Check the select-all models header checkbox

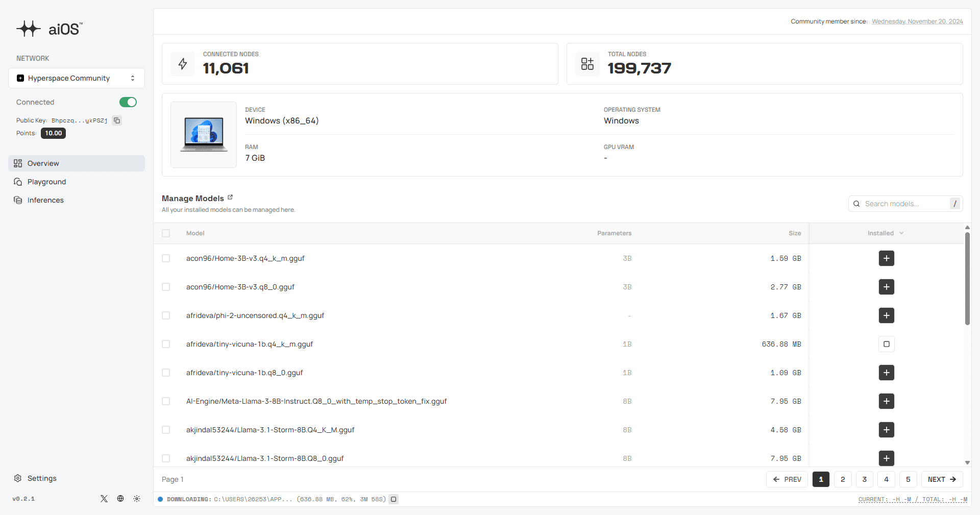pyautogui.click(x=166, y=233)
